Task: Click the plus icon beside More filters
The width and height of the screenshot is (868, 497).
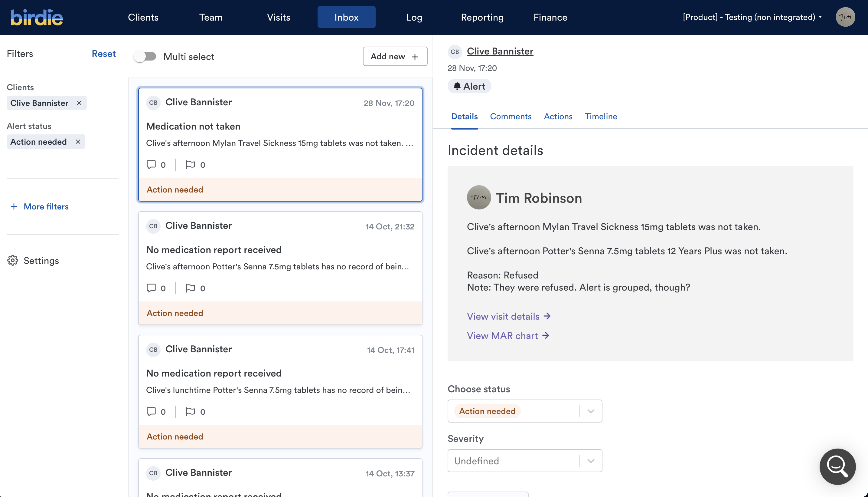Action: click(14, 206)
